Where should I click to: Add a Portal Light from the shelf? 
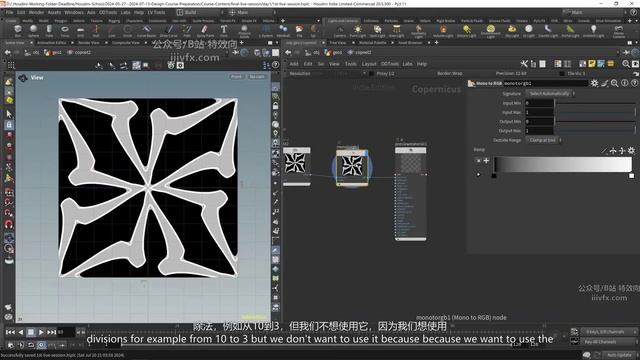pos(570,31)
